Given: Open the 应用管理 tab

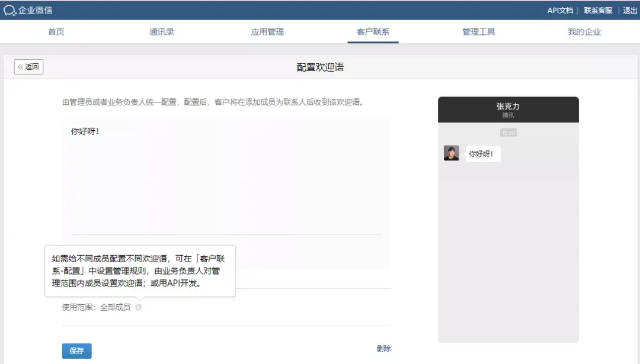Looking at the screenshot, I should (267, 33).
